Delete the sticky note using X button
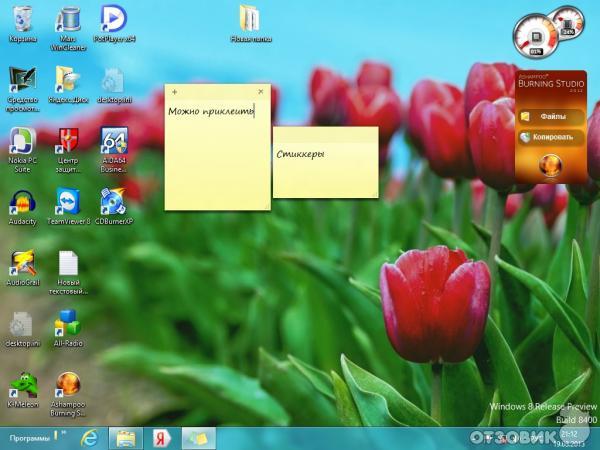This screenshot has height=450, width=600. click(x=261, y=92)
